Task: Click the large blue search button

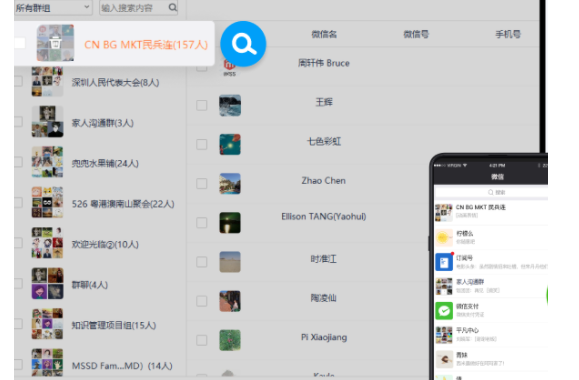Action: point(243,44)
